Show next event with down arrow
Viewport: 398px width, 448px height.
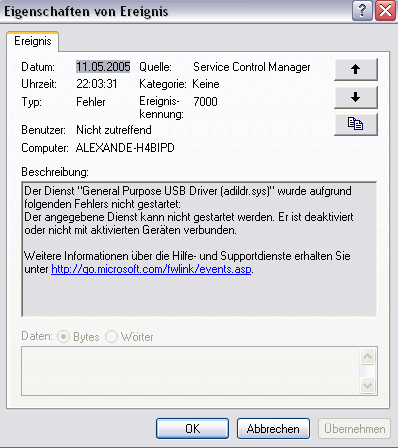pos(356,97)
